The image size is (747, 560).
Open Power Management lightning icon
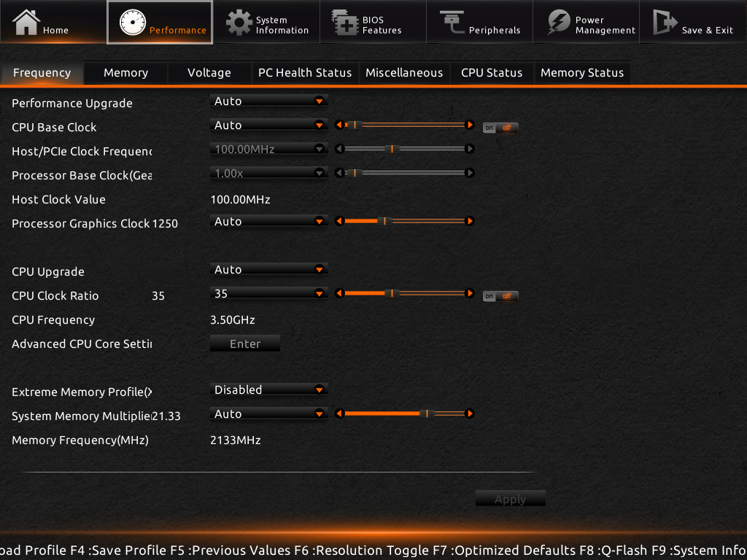559,23
